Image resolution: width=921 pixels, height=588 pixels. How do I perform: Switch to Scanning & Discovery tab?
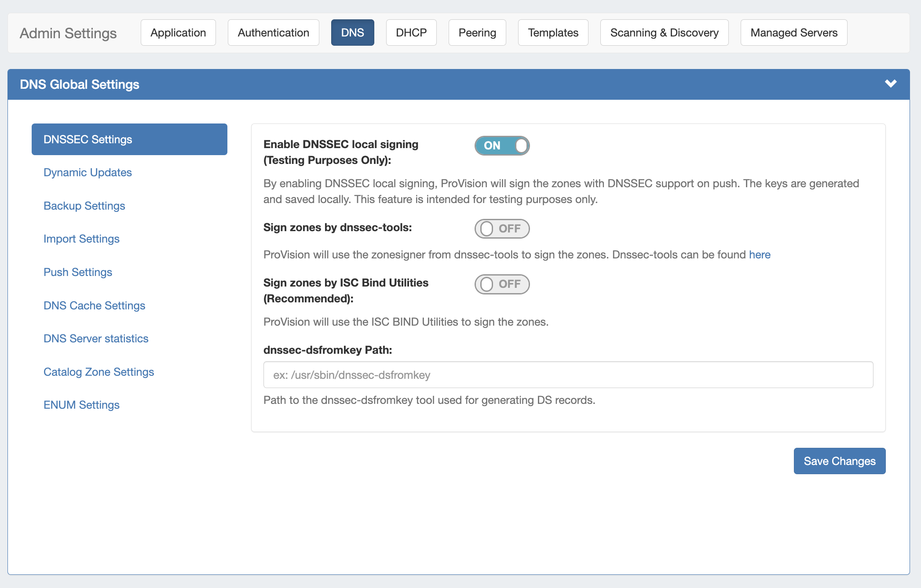click(x=664, y=33)
